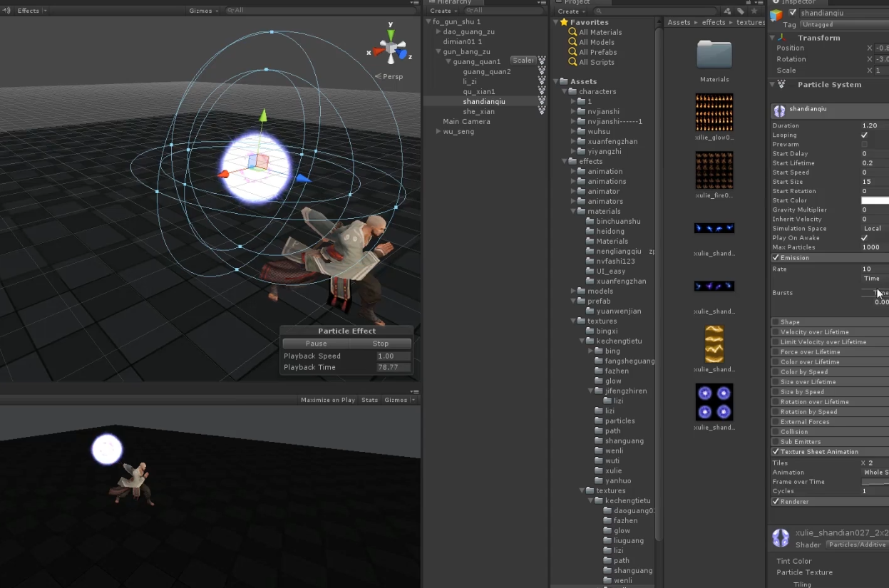Click the Particle System component icon
The height and width of the screenshot is (588, 889).
point(781,84)
